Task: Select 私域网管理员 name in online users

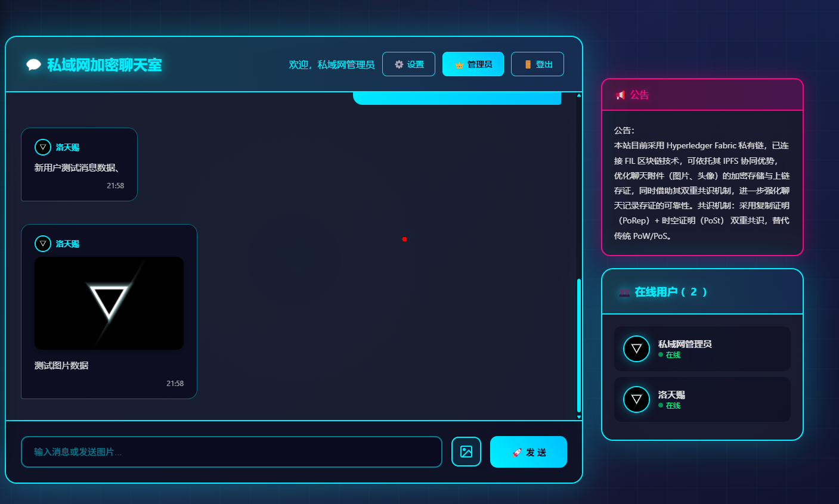Action: click(x=685, y=344)
